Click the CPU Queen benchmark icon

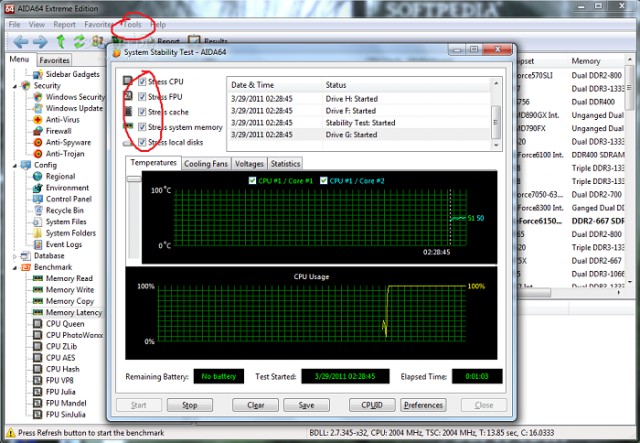38,324
